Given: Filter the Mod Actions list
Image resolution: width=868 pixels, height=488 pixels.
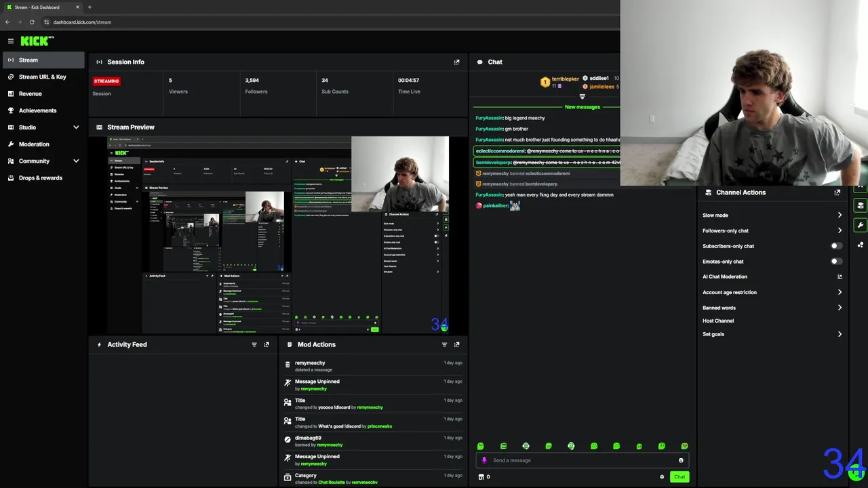Looking at the screenshot, I should (x=445, y=344).
